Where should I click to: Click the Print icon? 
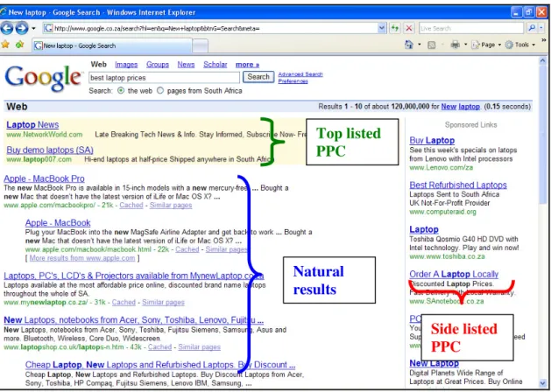455,45
